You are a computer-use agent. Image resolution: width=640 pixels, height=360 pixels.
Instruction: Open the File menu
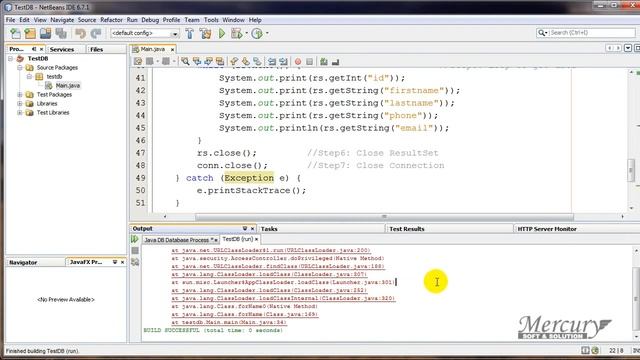[x=10, y=20]
